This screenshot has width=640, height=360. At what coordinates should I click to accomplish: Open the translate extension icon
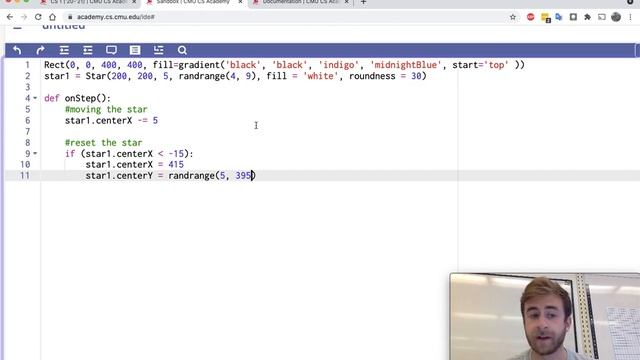[x=559, y=17]
